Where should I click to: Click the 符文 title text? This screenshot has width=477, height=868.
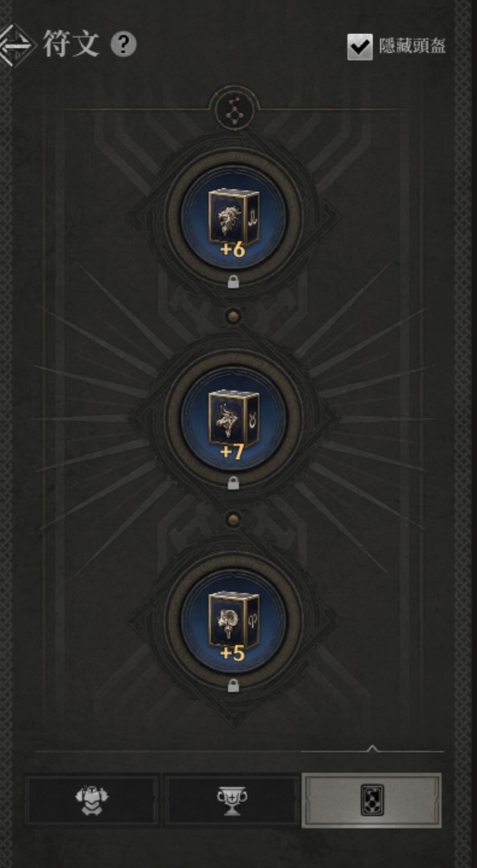coord(72,44)
